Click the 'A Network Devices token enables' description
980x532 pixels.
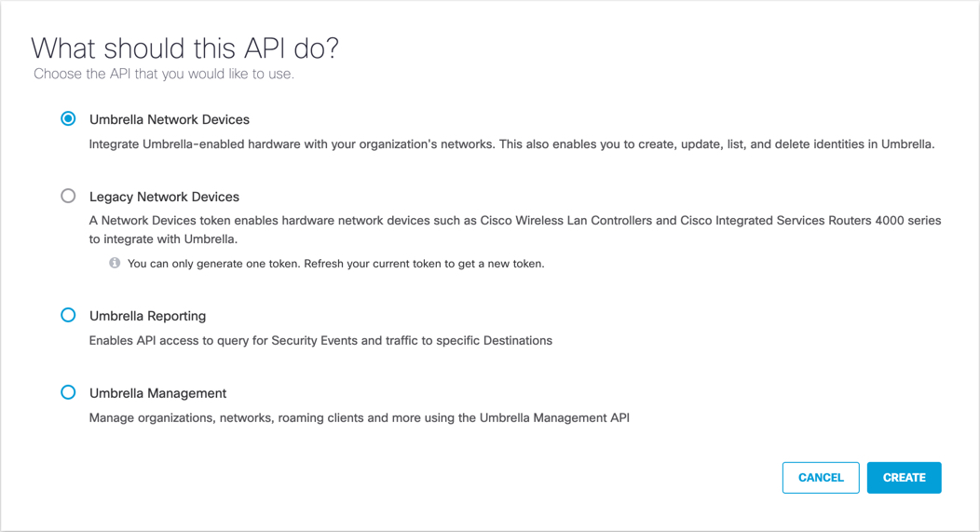[x=515, y=229]
